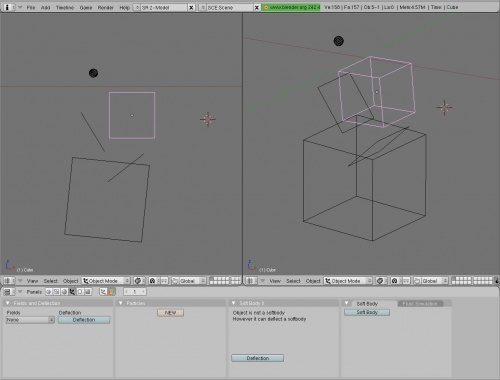Switch to Script context icon

coord(56,292)
